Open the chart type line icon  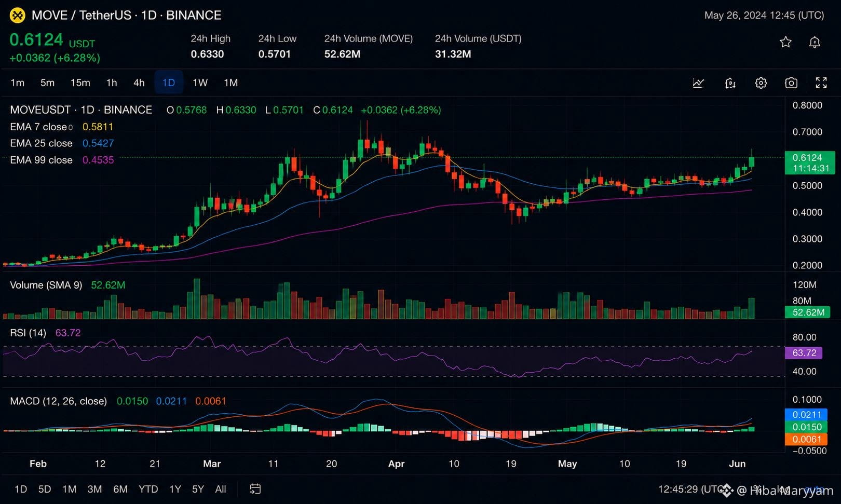699,83
